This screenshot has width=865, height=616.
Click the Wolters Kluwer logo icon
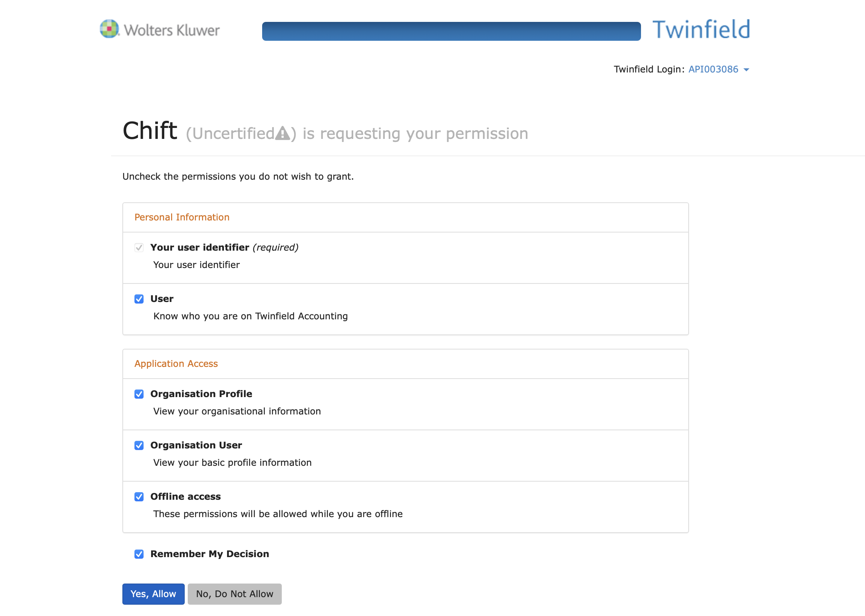109,29
